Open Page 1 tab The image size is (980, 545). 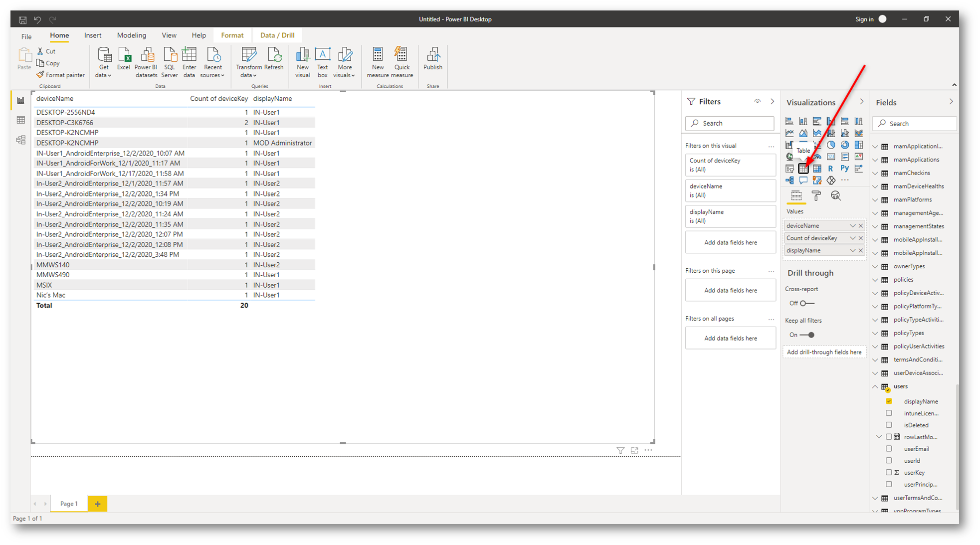click(69, 504)
